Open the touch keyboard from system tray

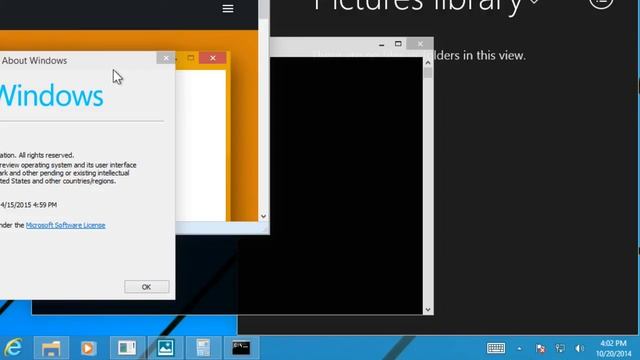[496, 348]
